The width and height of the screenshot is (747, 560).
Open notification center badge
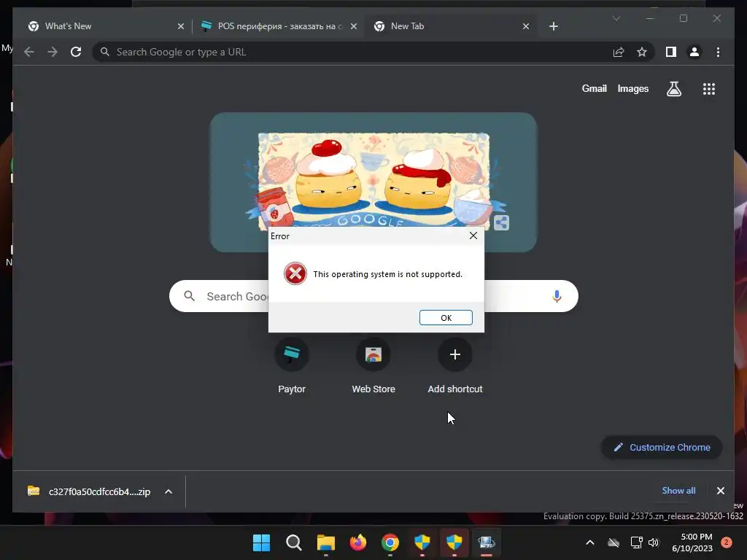point(726,542)
